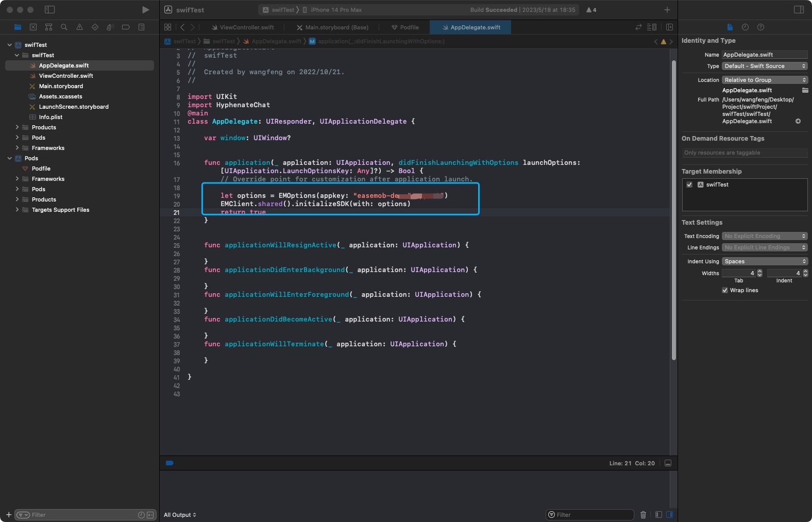This screenshot has height=522, width=812.
Task: Enable code review with arrows icon
Action: click(638, 27)
